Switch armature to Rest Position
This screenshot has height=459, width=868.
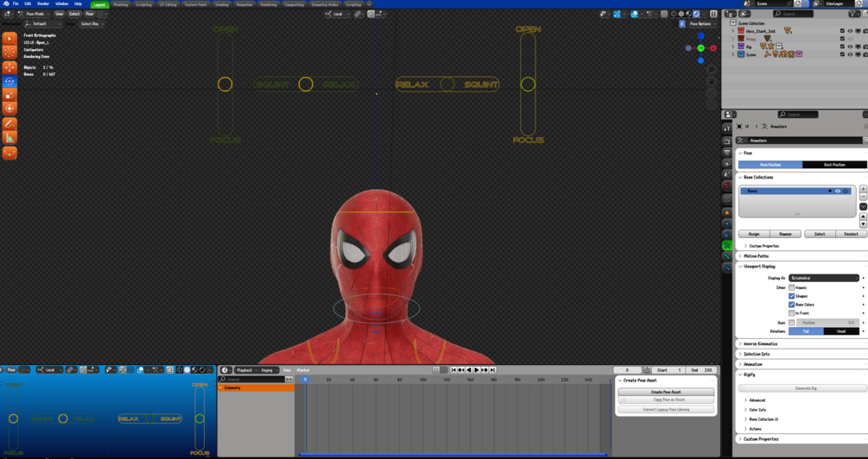pyautogui.click(x=833, y=165)
